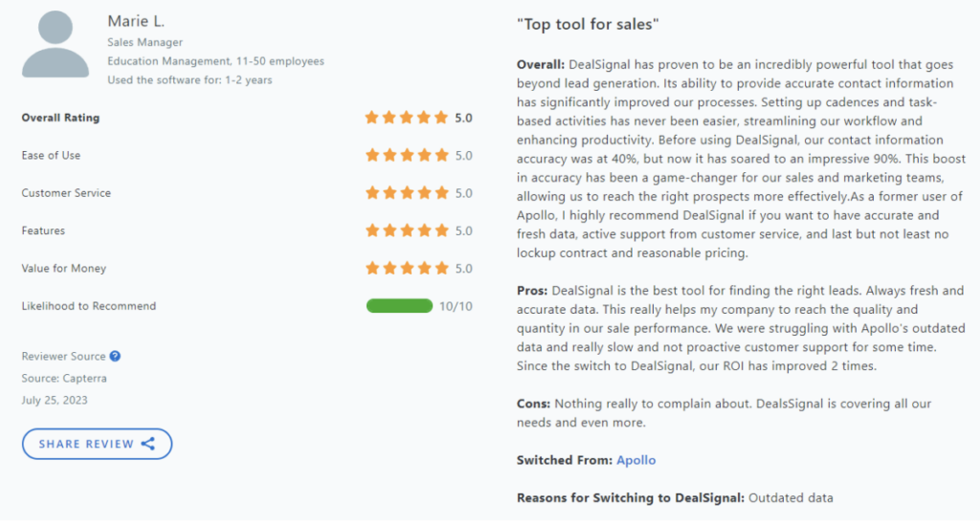
Task: Click the July 25, 2023 review date
Action: click(55, 401)
